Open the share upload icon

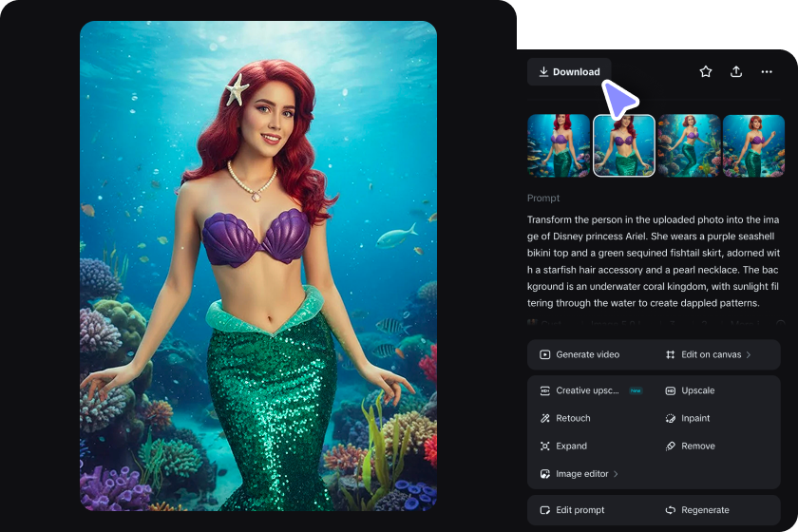tap(736, 72)
